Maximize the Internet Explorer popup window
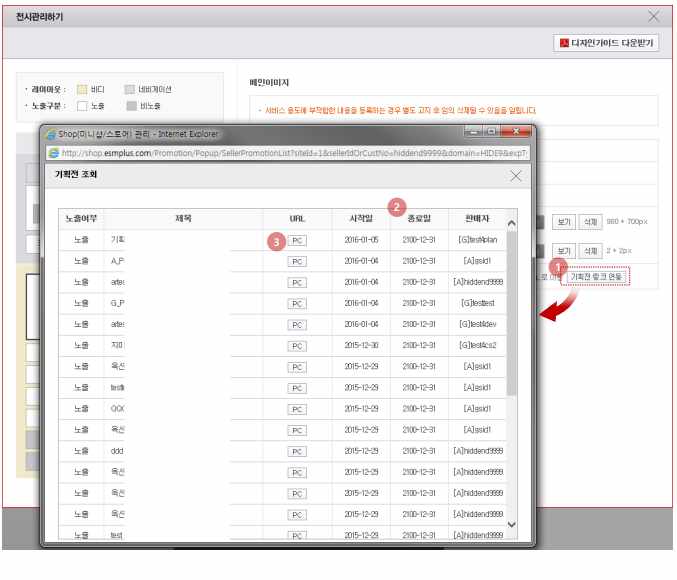 pos(491,131)
